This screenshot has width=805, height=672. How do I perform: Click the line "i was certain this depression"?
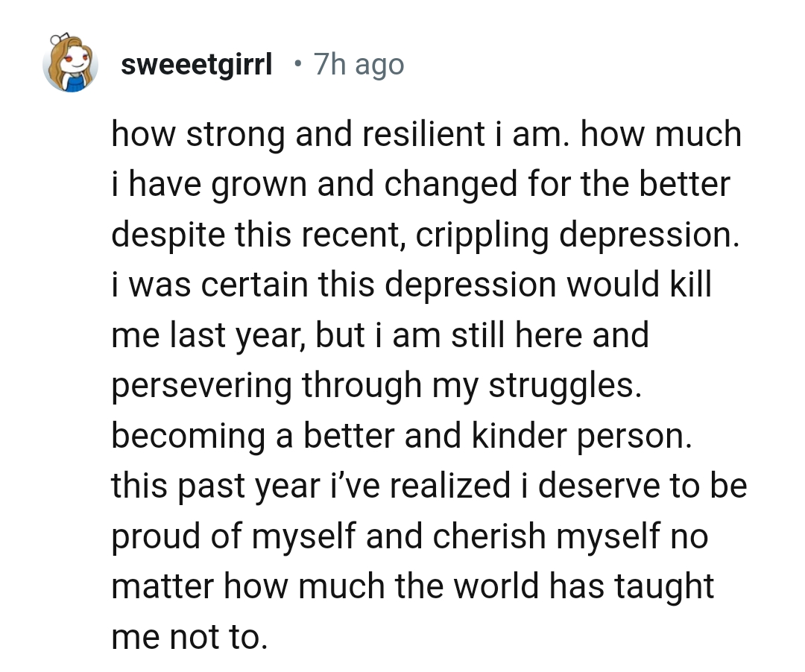tap(411, 285)
